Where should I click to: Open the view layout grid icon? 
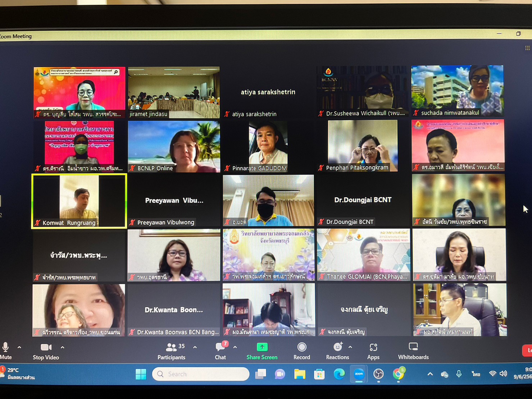(x=527, y=48)
